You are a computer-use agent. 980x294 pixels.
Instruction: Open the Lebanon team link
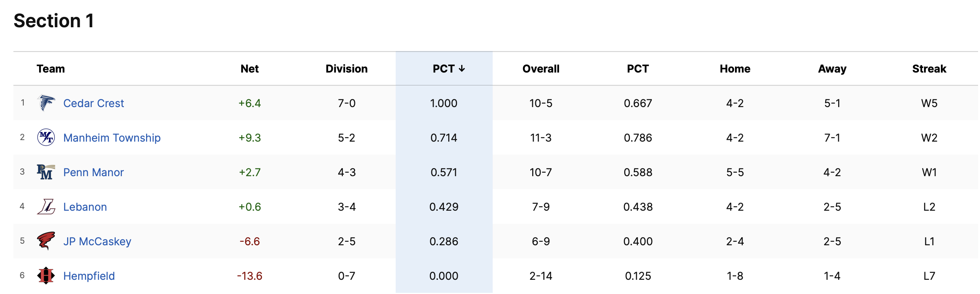85,207
